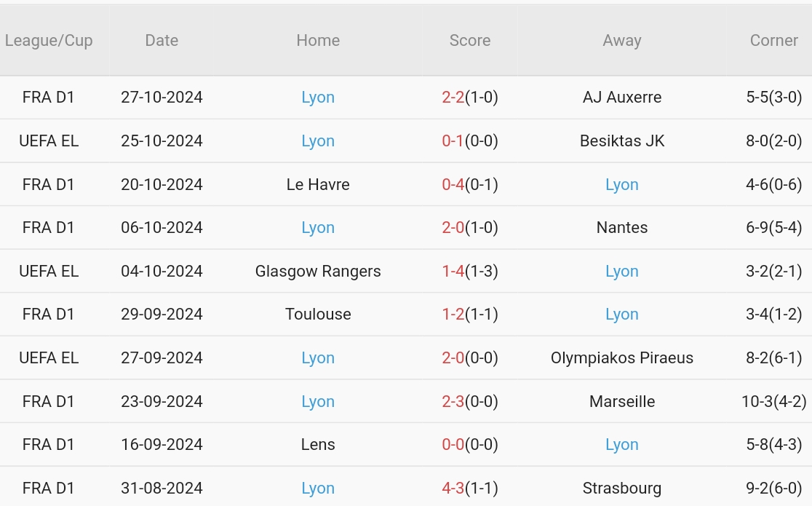Open Lyon link in Strasbourg match row
Image resolution: width=812 pixels, height=506 pixels.
coord(318,489)
